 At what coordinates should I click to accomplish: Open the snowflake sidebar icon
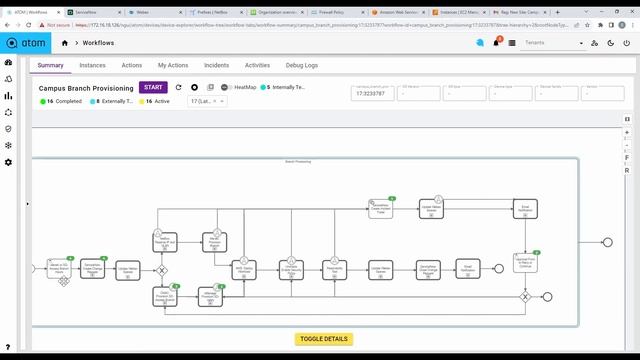point(8,146)
